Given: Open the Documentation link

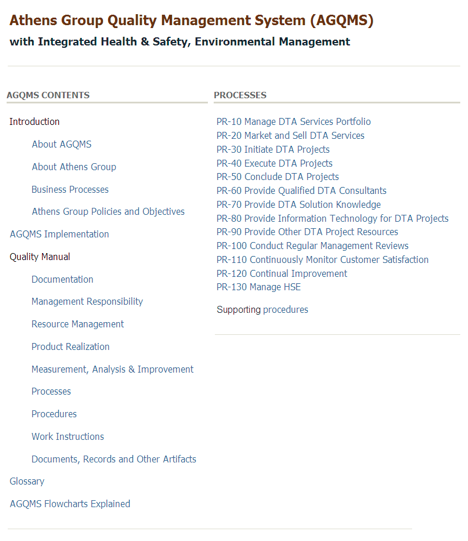Looking at the screenshot, I should tap(62, 279).
